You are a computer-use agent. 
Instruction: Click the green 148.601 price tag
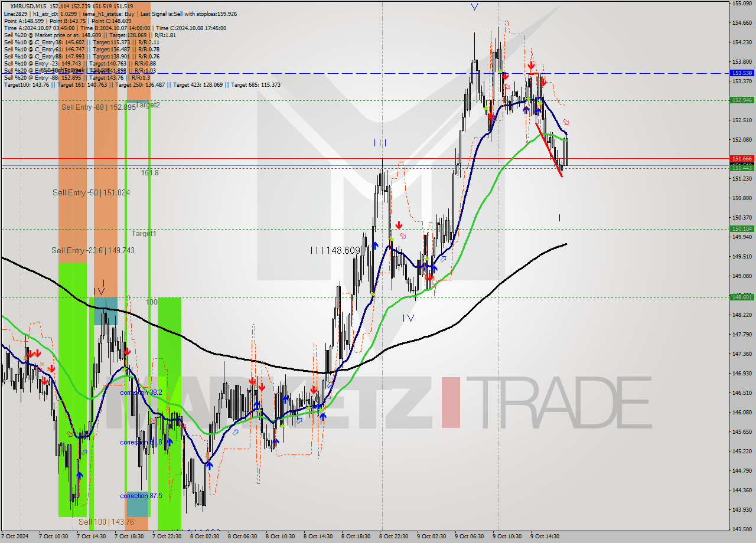point(742,297)
